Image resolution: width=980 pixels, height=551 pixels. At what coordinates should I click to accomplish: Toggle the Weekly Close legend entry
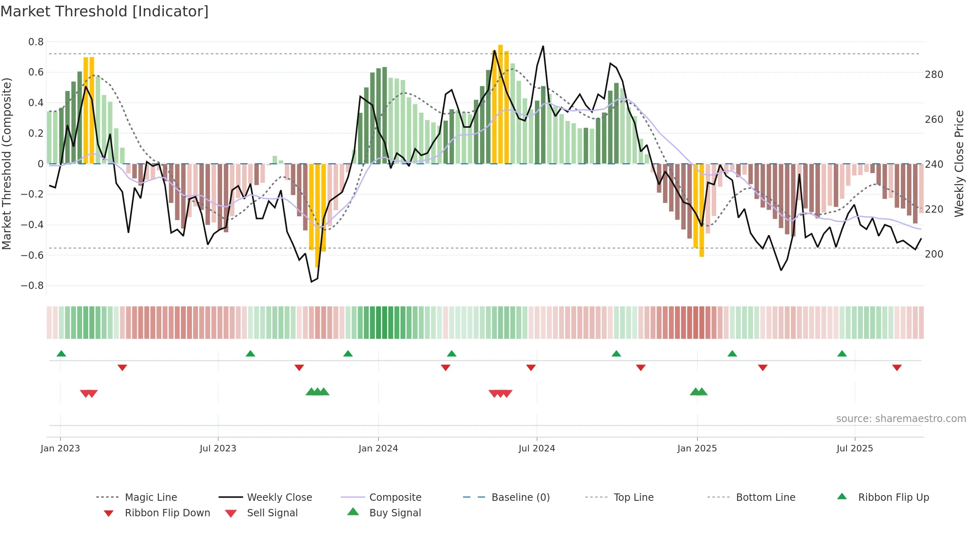tap(265, 497)
